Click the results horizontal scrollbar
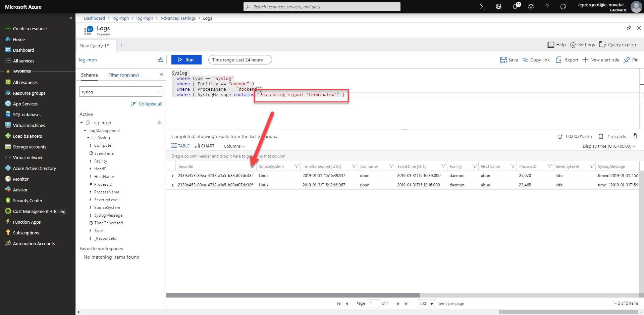Image resolution: width=644 pixels, height=315 pixels. tap(293, 295)
